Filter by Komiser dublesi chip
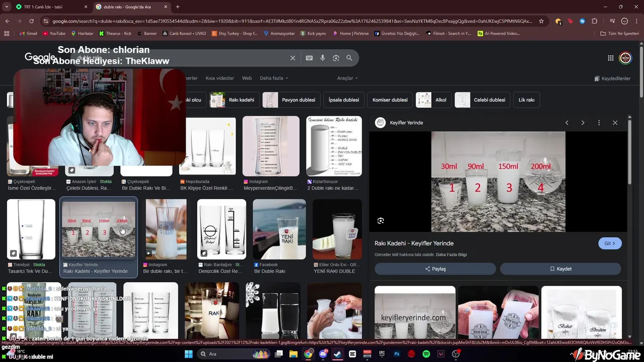The height and width of the screenshot is (362, 644). (x=390, y=100)
